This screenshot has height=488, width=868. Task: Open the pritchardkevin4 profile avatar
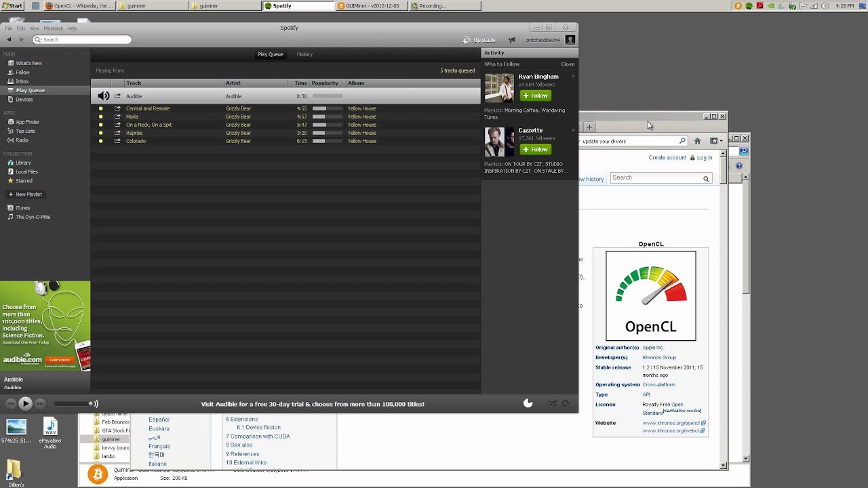570,40
